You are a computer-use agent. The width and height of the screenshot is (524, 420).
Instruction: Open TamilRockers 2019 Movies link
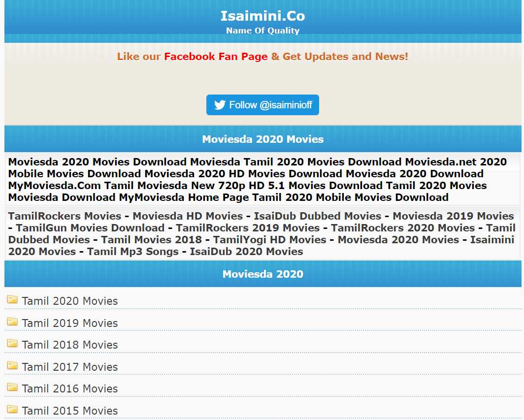click(x=248, y=228)
